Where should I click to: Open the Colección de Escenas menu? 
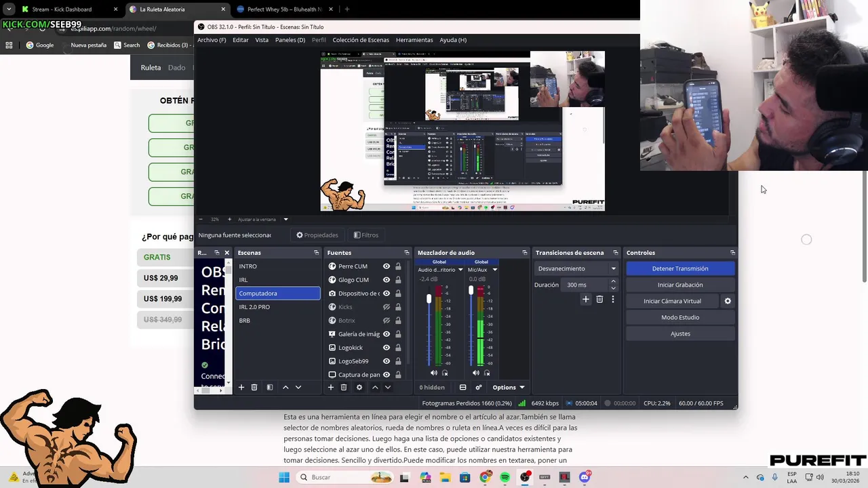point(361,40)
